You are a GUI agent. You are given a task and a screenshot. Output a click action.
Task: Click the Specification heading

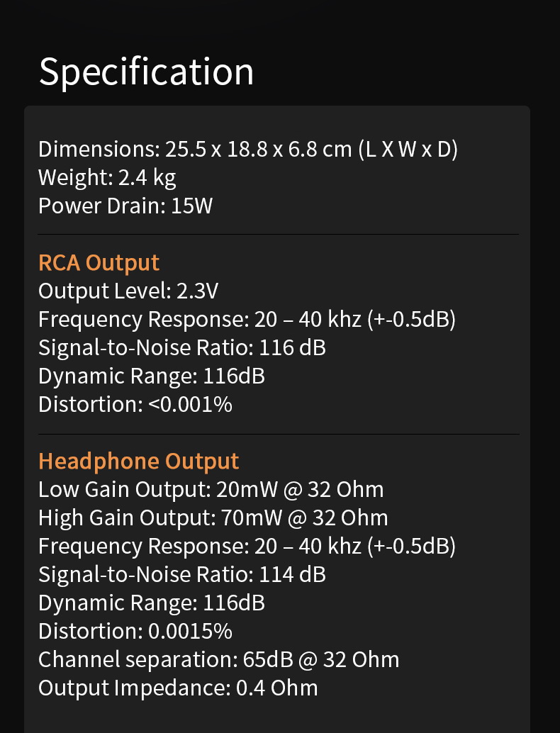(146, 72)
